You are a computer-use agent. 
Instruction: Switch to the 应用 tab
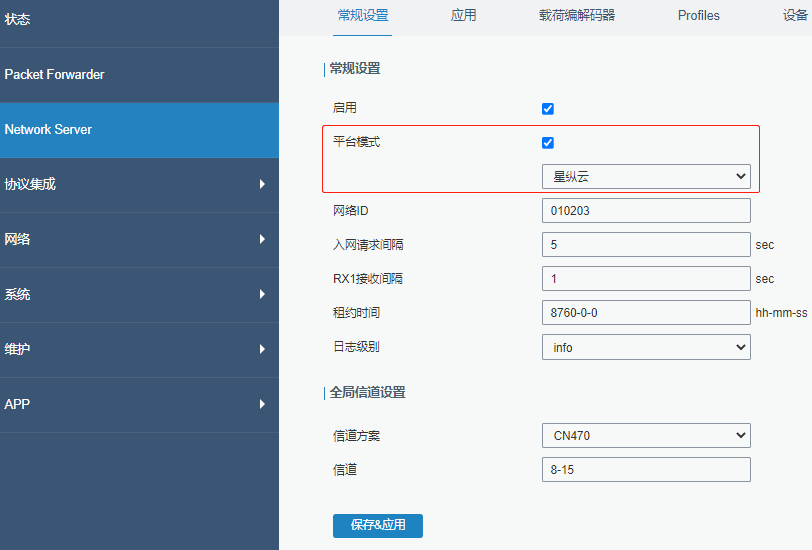[x=463, y=16]
